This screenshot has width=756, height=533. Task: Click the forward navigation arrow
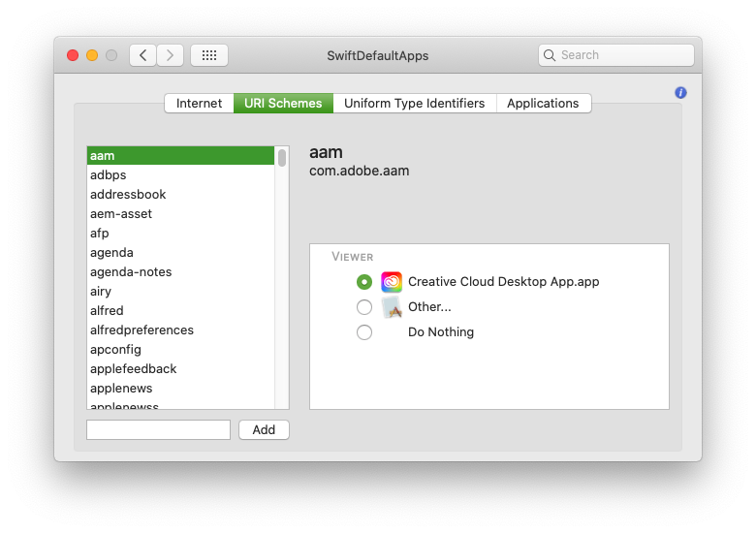(x=170, y=55)
